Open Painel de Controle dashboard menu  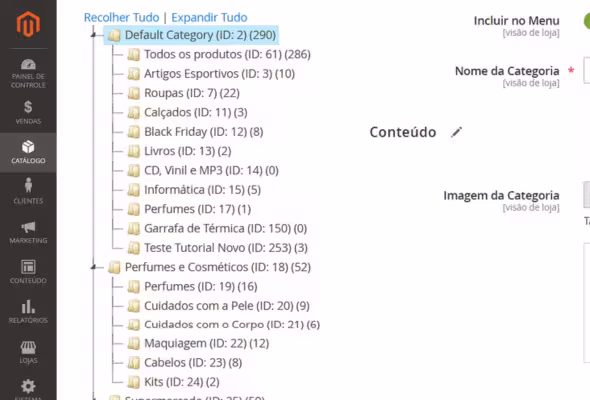(x=28, y=73)
